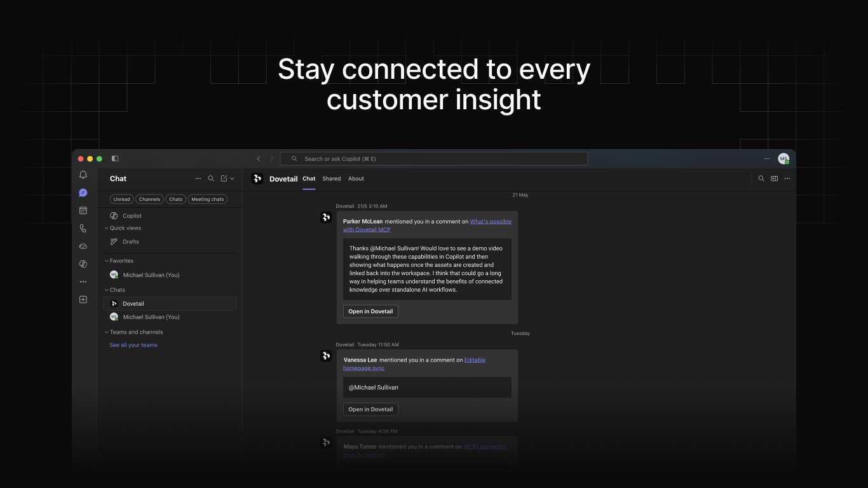Open the Calendar icon in sidebar

pyautogui.click(x=83, y=210)
